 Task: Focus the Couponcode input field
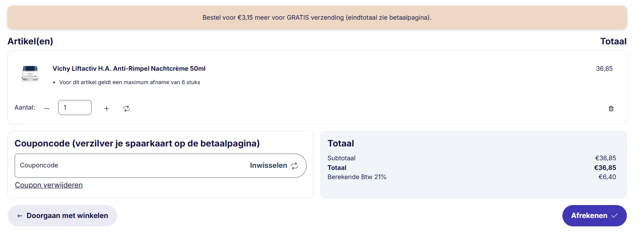pos(126,166)
